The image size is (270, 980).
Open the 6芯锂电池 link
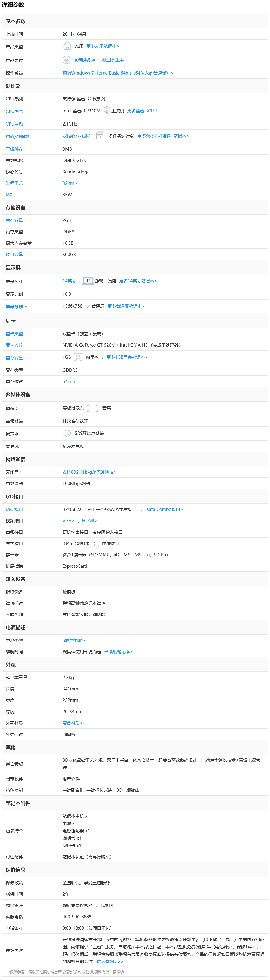coord(74,641)
